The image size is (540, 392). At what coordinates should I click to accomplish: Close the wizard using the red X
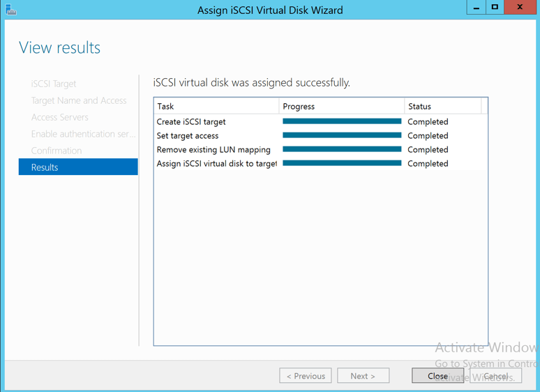click(521, 8)
